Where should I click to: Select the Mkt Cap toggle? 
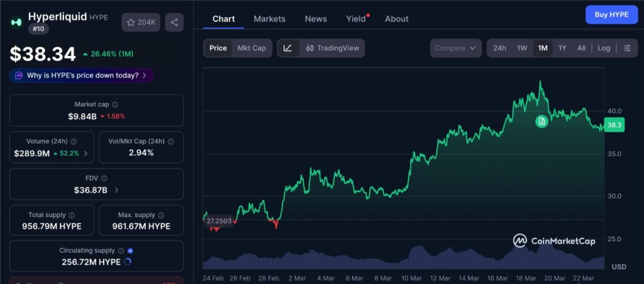252,48
